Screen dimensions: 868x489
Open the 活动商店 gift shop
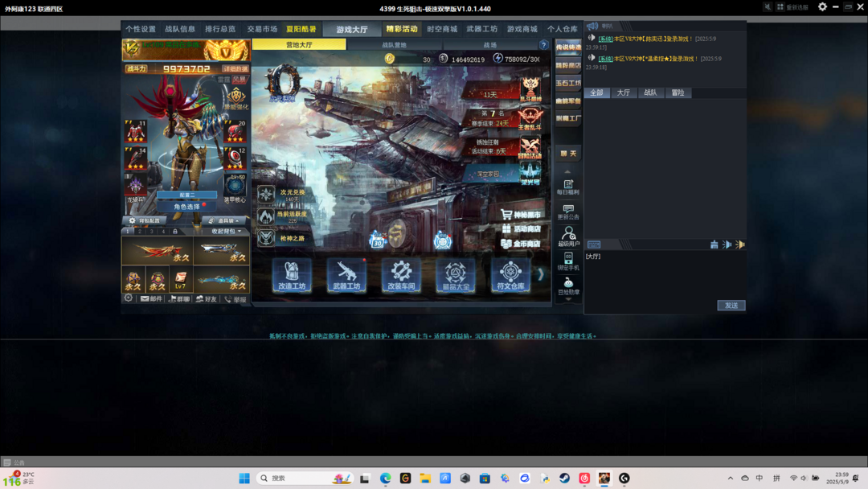[520, 228]
